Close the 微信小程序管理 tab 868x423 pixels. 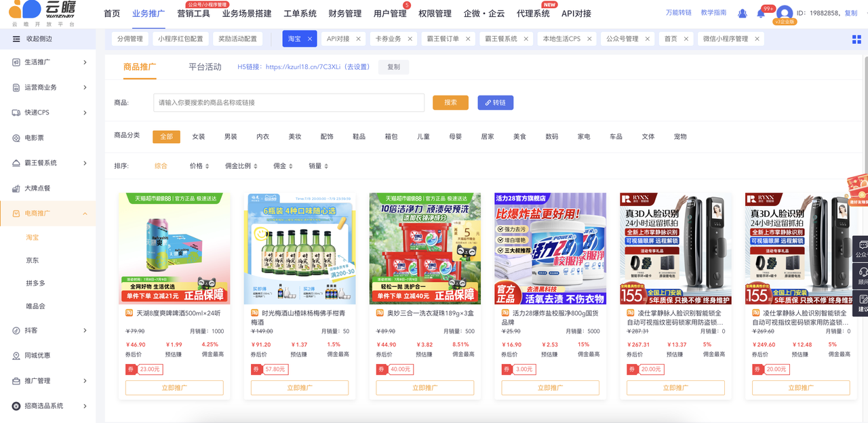tap(757, 39)
